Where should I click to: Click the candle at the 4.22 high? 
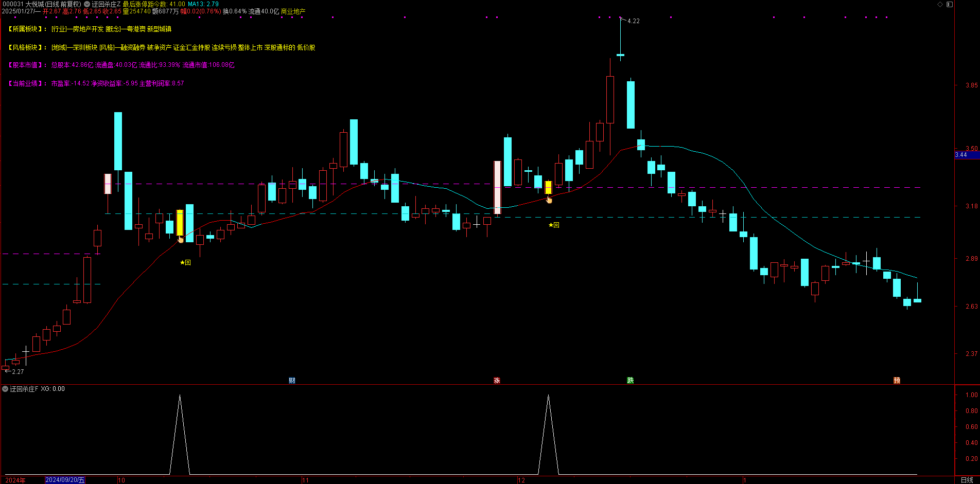620,55
